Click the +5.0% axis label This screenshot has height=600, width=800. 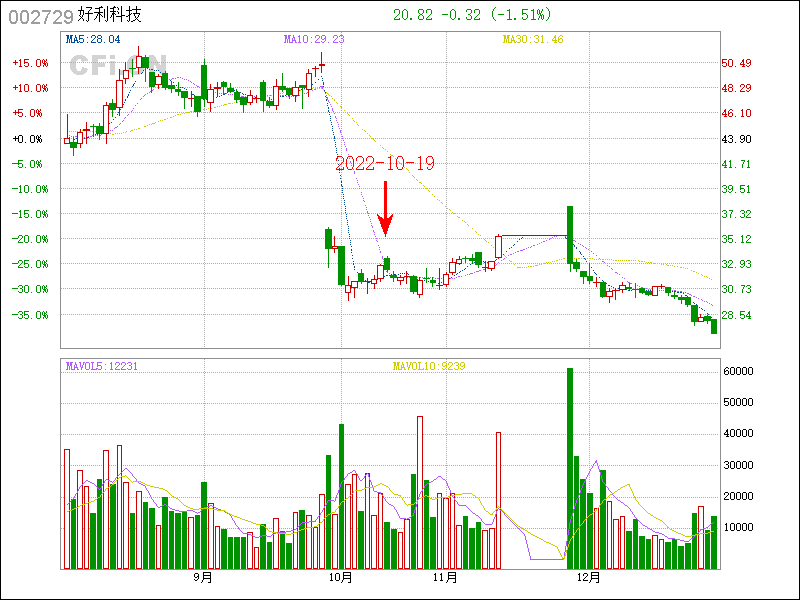(27, 113)
